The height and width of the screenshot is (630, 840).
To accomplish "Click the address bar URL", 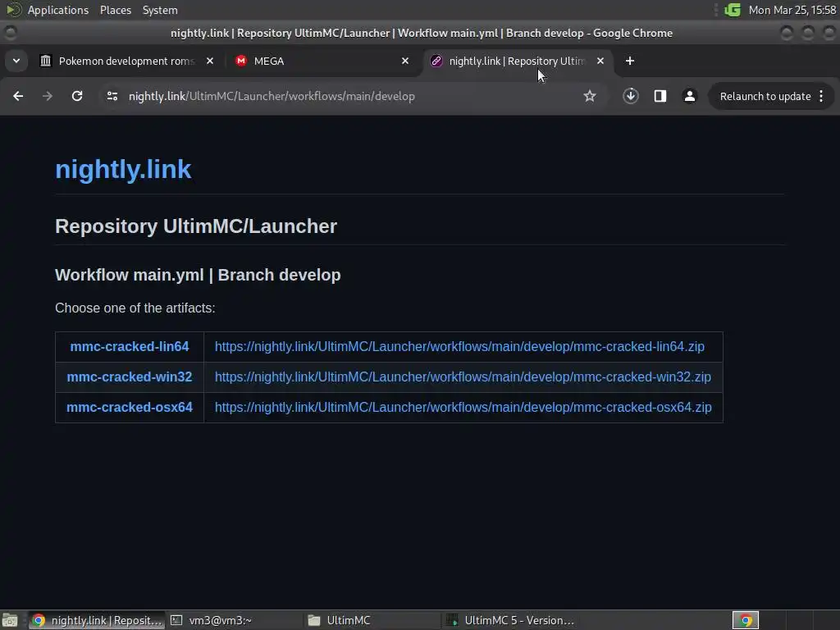I will coord(272,97).
